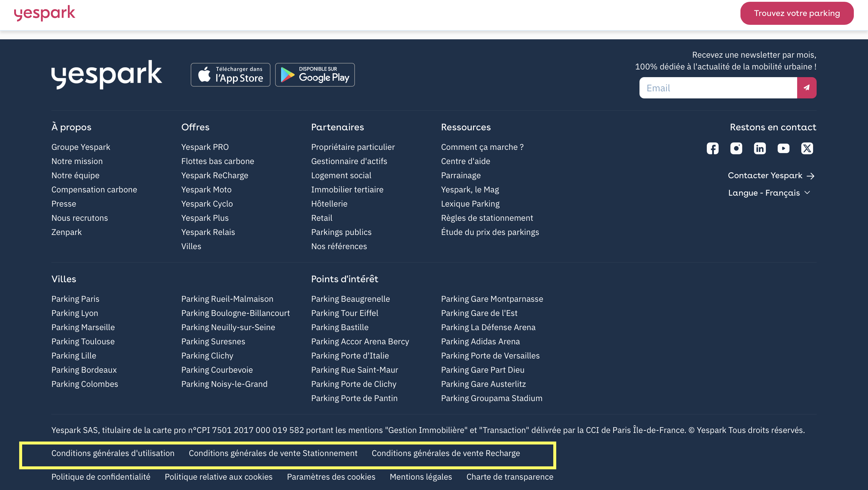
Task: Open Yespark's X (Twitter) icon
Action: click(807, 148)
